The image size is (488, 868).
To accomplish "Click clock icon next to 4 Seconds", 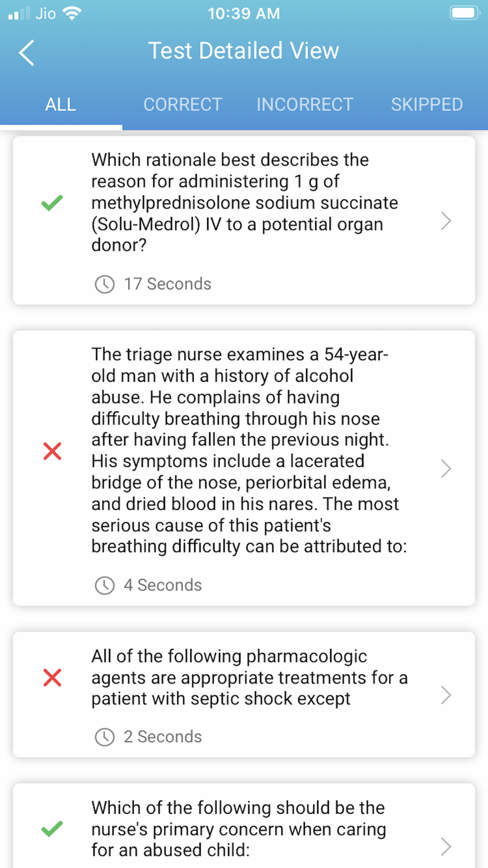I will pos(104,585).
